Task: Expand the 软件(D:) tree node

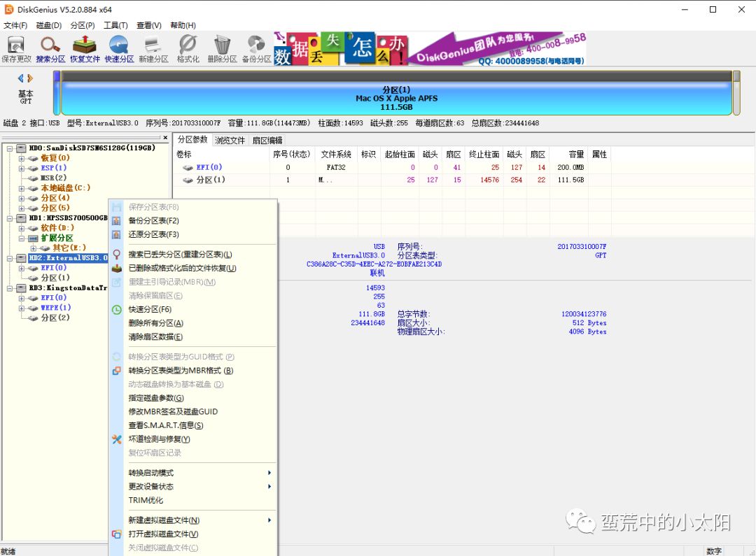Action: point(21,228)
